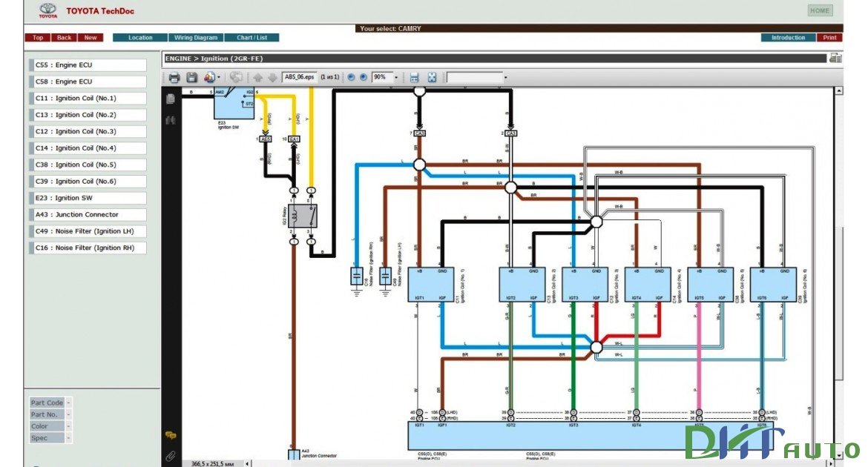Click the A43 Junction Connector in diagram
This screenshot has width=868, height=467.
click(x=294, y=455)
